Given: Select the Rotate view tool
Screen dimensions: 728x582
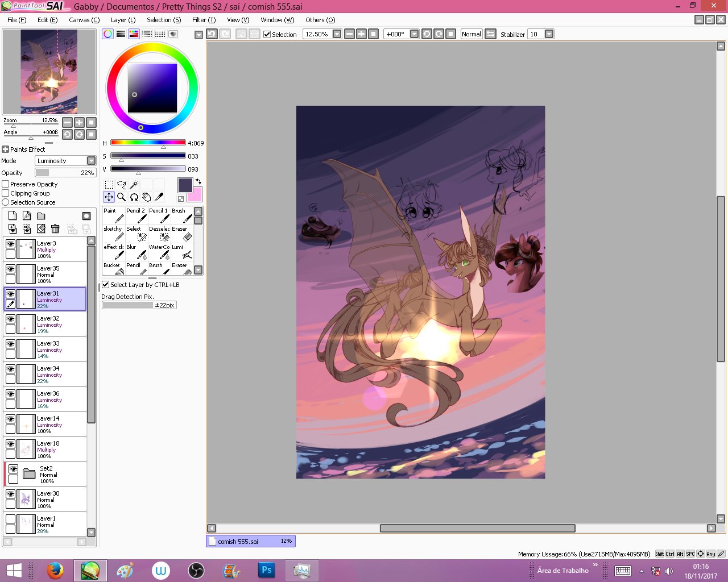Looking at the screenshot, I should click(134, 197).
